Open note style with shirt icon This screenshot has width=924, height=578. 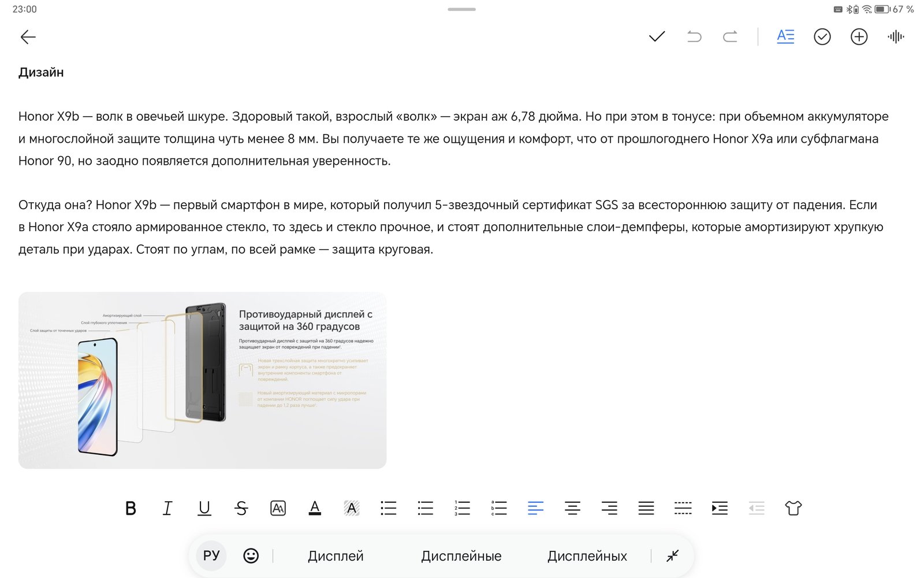click(793, 508)
